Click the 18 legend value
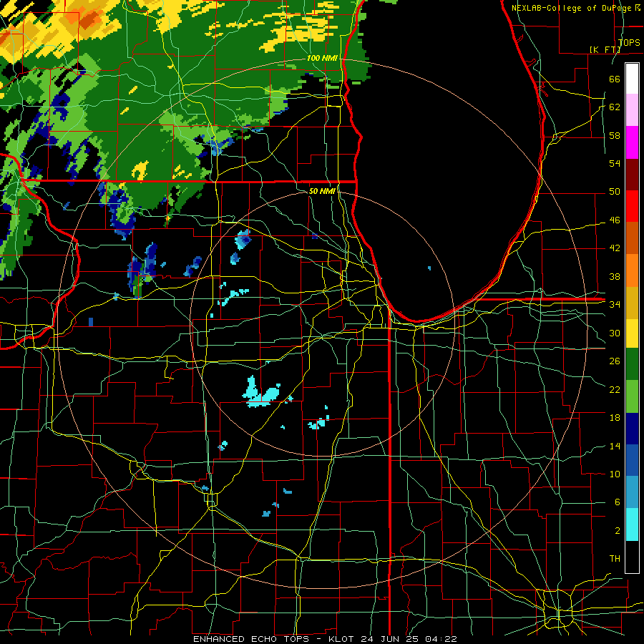The width and height of the screenshot is (644, 644). tap(615, 418)
